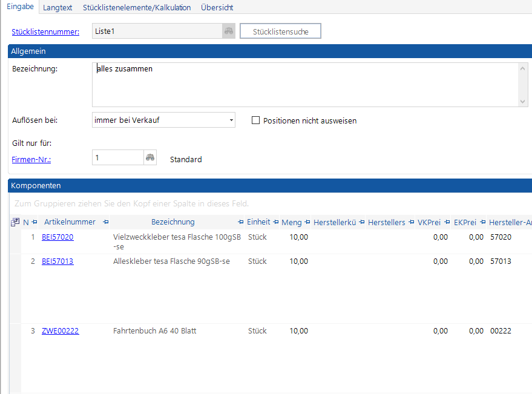Sort by the Meng column header
Screen dimensions: 532x394
tap(292, 223)
